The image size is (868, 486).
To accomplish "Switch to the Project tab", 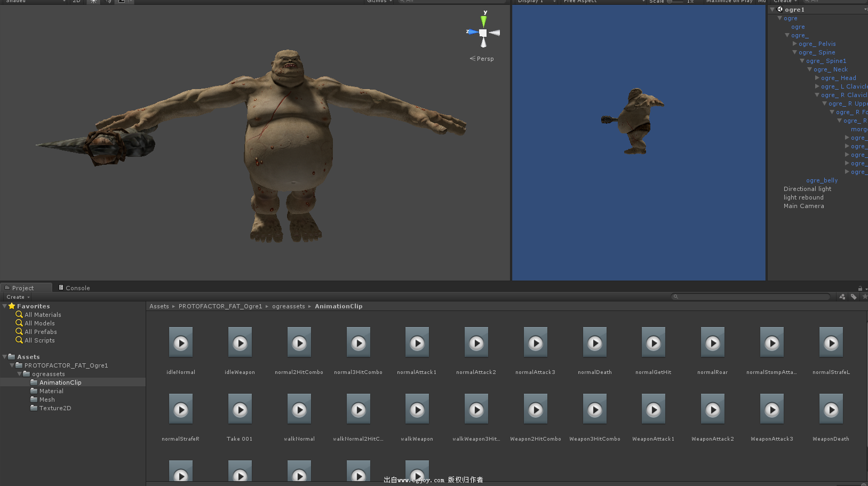I will click(26, 288).
